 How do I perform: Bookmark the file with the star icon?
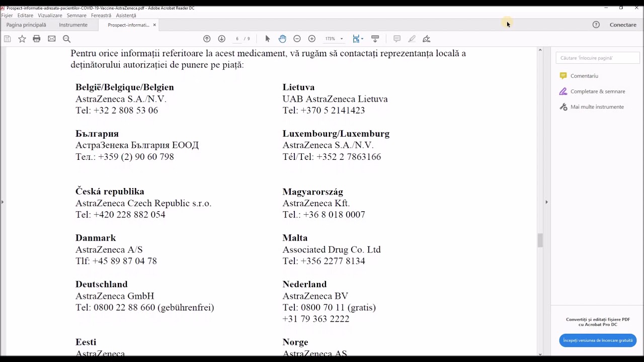pos(22,39)
